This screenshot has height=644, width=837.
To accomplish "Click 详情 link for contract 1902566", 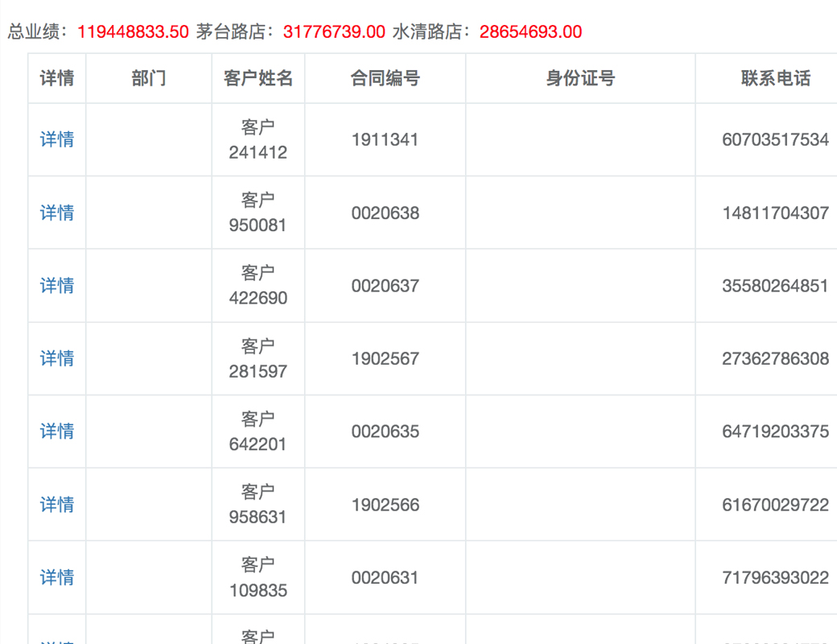I will click(57, 505).
